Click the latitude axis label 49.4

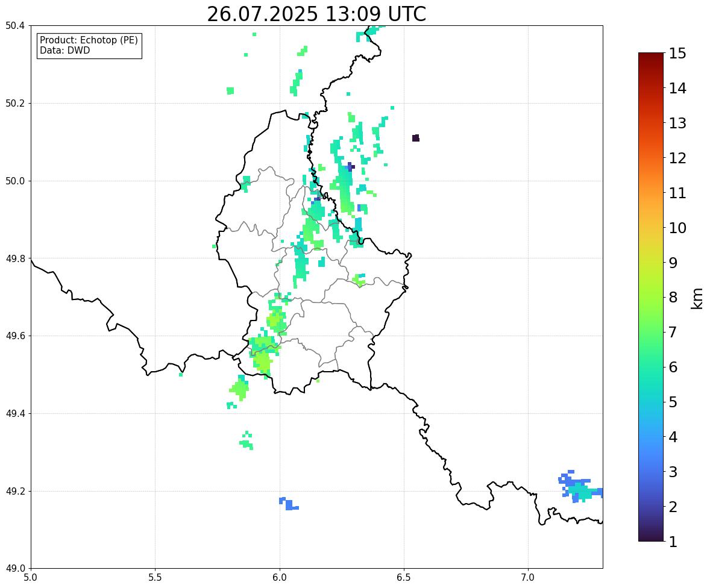coord(15,413)
